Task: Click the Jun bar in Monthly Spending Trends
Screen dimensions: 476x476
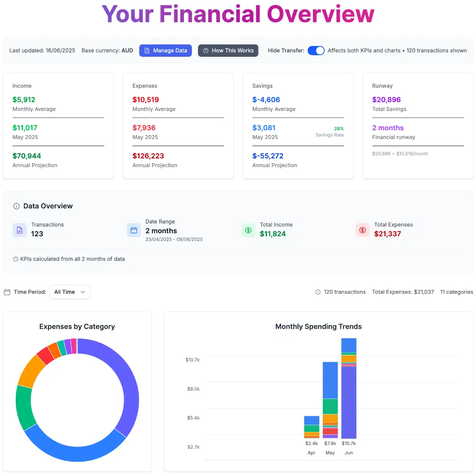Action: click(349, 401)
